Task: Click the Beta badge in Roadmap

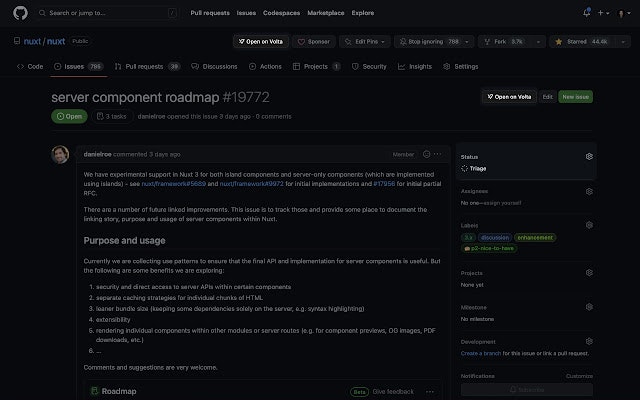Action: click(359, 392)
